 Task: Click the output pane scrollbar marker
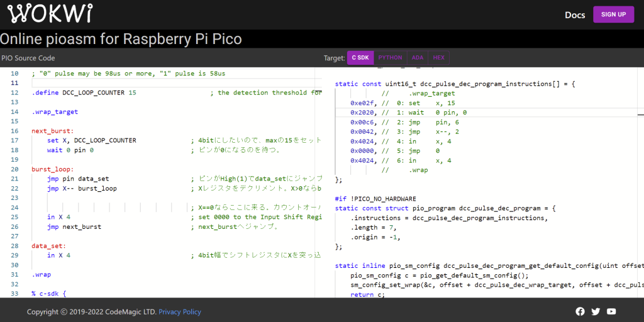pos(640,115)
